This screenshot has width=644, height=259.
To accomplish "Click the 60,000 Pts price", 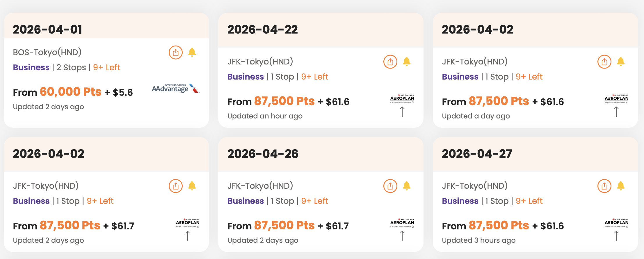I will pyautogui.click(x=71, y=92).
